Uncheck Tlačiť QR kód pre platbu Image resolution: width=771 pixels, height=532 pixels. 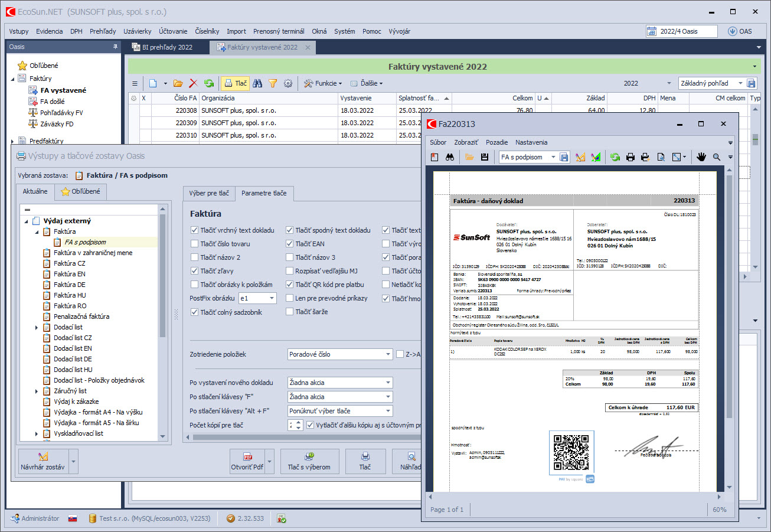[x=290, y=285]
